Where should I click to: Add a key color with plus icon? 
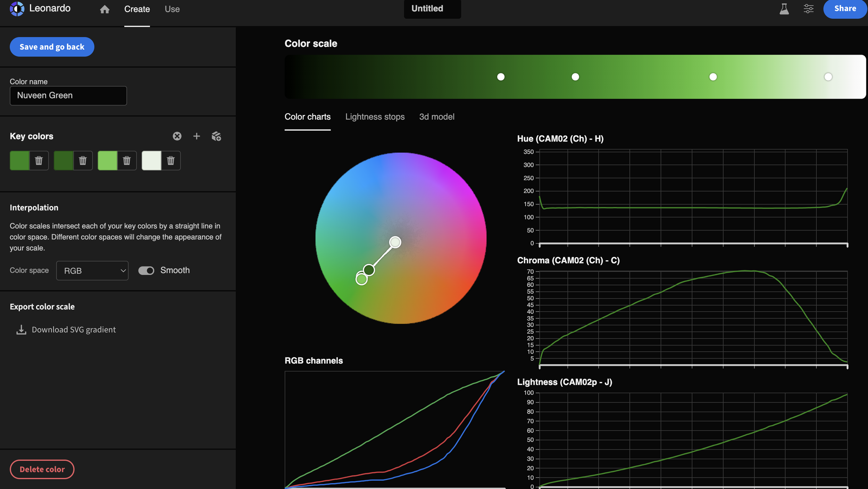click(197, 136)
